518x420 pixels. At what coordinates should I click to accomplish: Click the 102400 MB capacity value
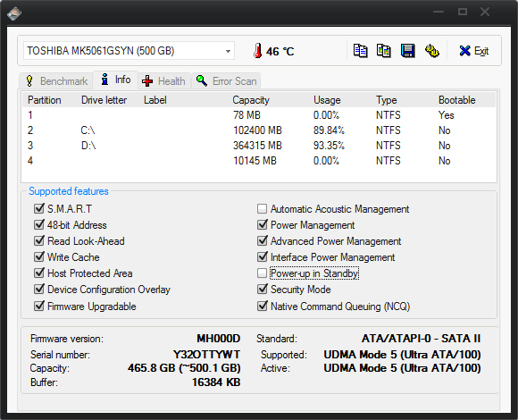point(257,130)
